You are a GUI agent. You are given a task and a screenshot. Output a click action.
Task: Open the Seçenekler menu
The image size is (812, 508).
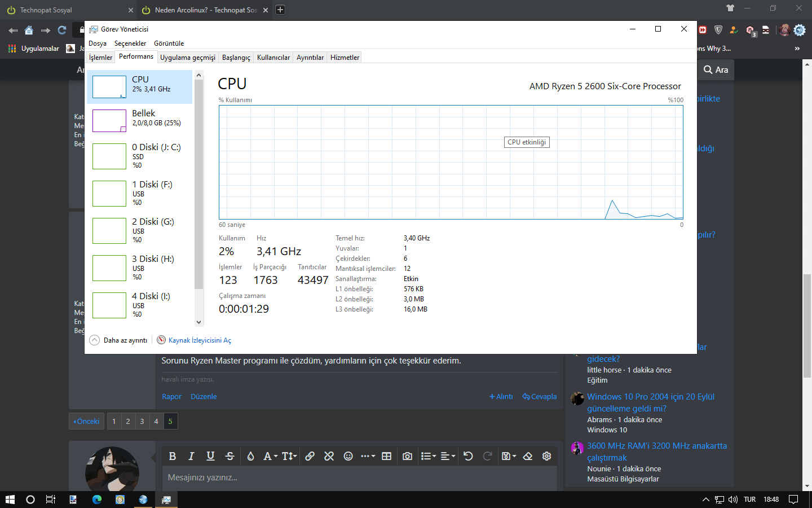(130, 43)
